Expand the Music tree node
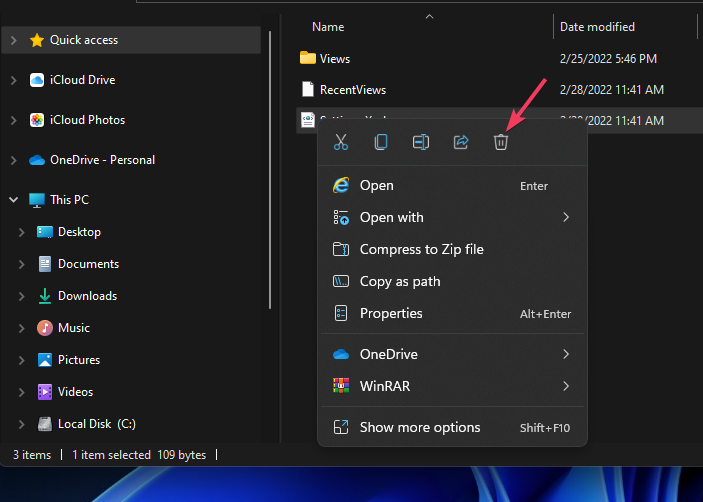The width and height of the screenshot is (703, 502). pos(22,328)
